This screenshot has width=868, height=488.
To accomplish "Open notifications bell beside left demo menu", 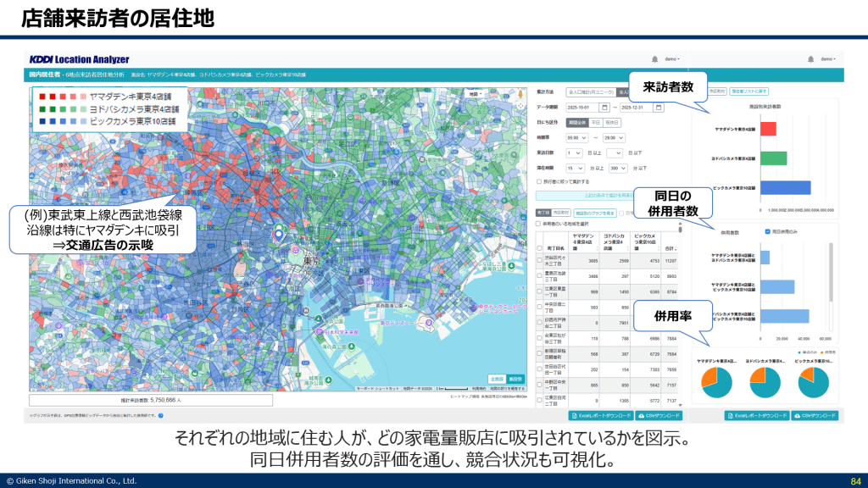I will click(x=655, y=59).
